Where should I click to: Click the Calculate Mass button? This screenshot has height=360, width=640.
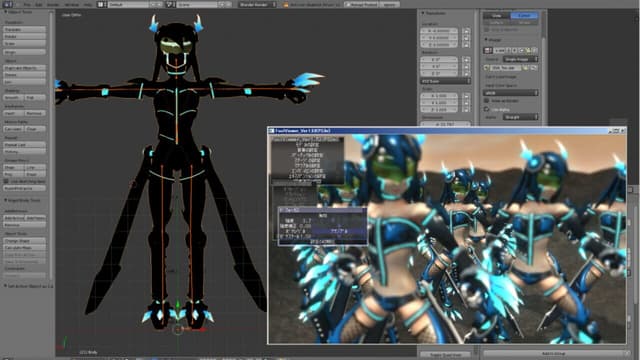[24, 248]
